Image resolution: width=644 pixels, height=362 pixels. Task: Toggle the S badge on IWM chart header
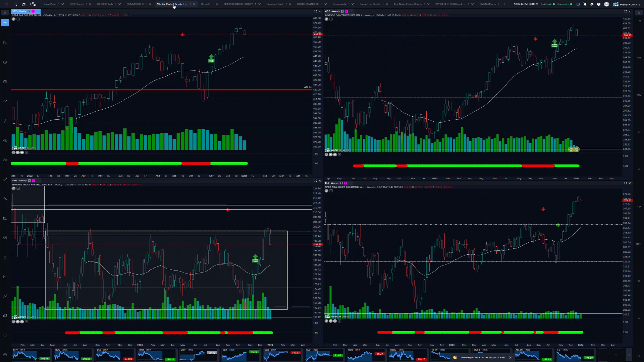click(29, 181)
